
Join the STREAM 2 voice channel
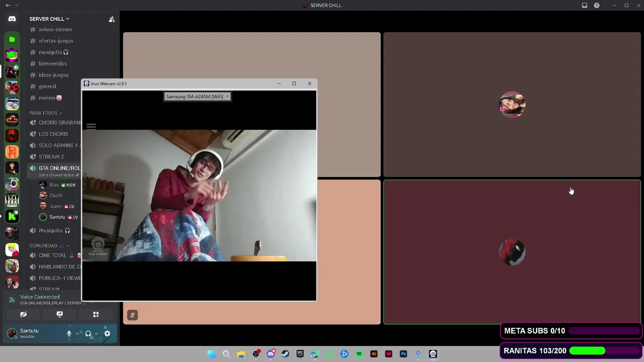point(51,157)
